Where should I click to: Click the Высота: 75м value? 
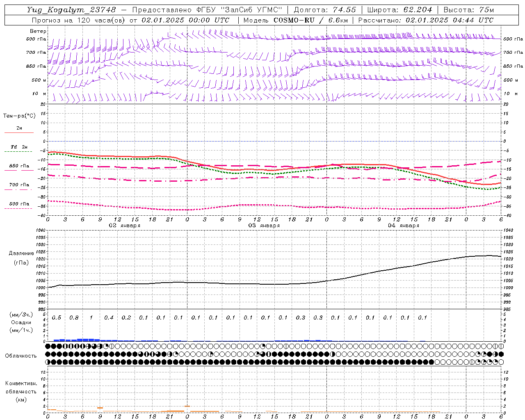(x=468, y=10)
